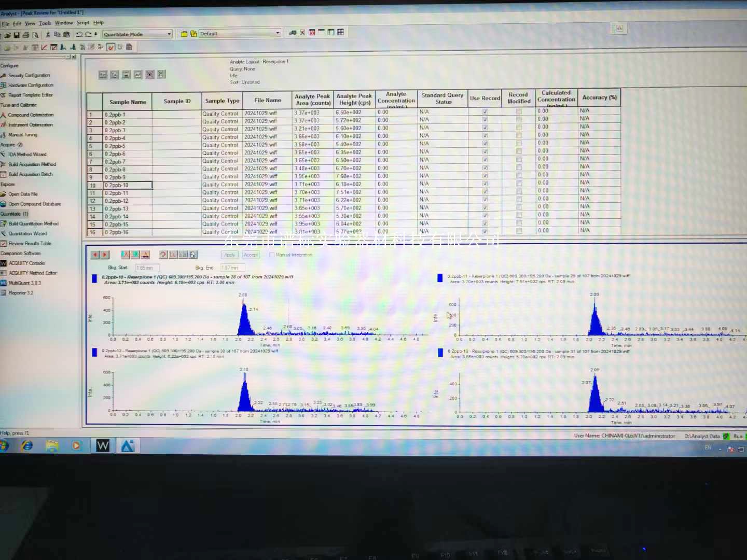Open Hardware Configuration in the sidebar
Viewport: 747px width, 560px height.
coord(30,85)
